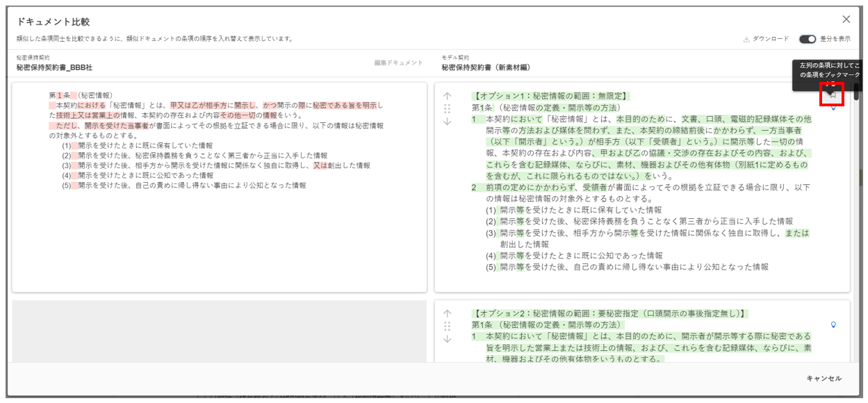Select the 秘密保持契約書（新素材編） model title
Screen dimensions: 868x403
tap(485, 67)
